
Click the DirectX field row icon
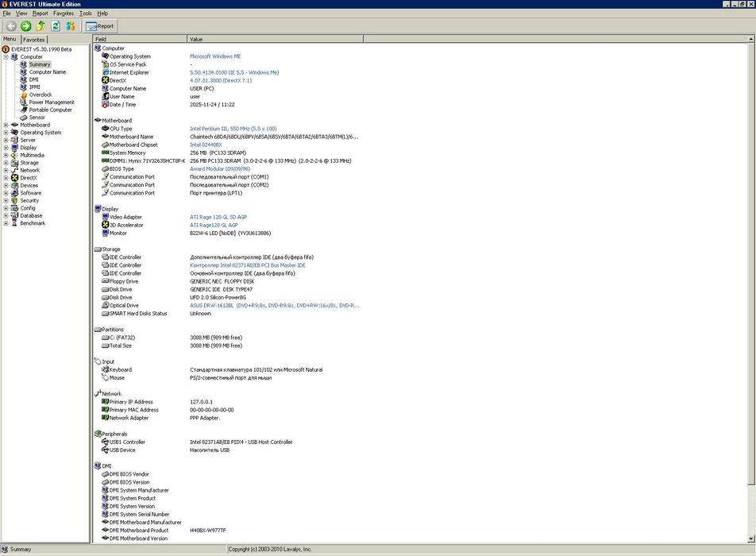(x=105, y=80)
